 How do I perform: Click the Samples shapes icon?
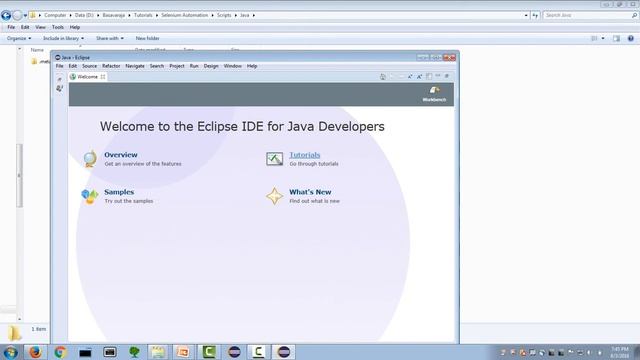pos(89,196)
